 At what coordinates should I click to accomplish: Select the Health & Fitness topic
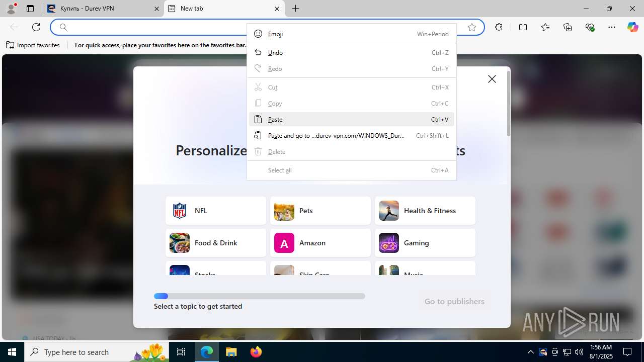pos(425,211)
